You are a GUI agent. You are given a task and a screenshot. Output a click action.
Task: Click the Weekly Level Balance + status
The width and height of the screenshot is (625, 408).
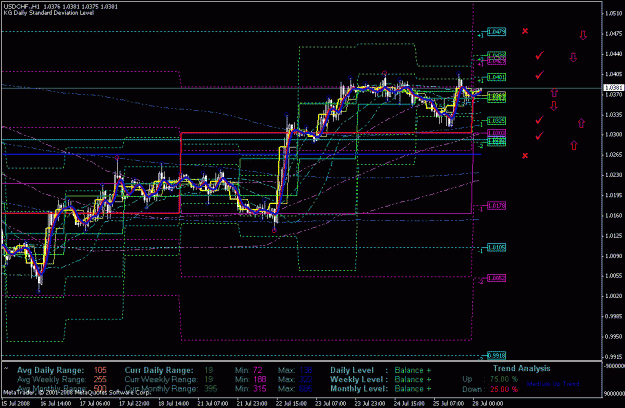[413, 380]
